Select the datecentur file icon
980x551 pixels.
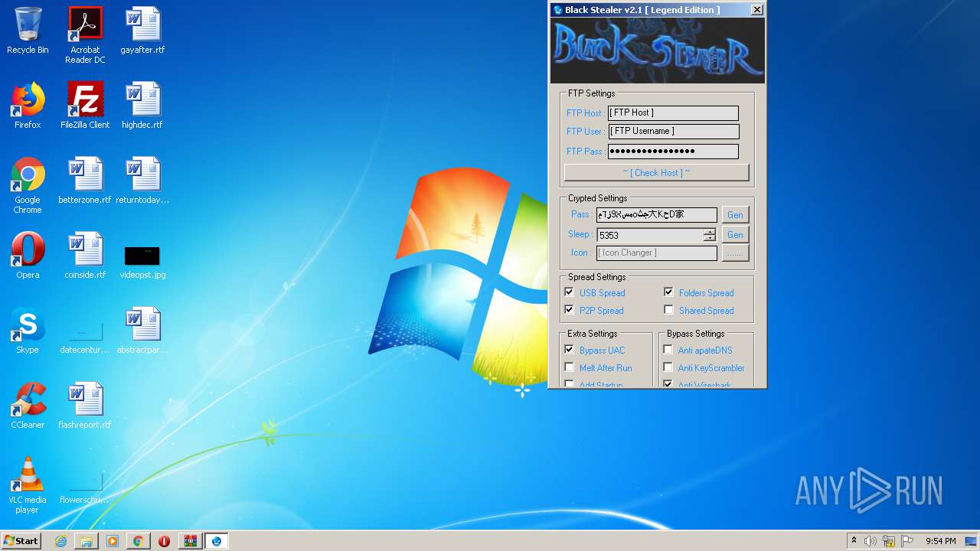click(x=85, y=337)
